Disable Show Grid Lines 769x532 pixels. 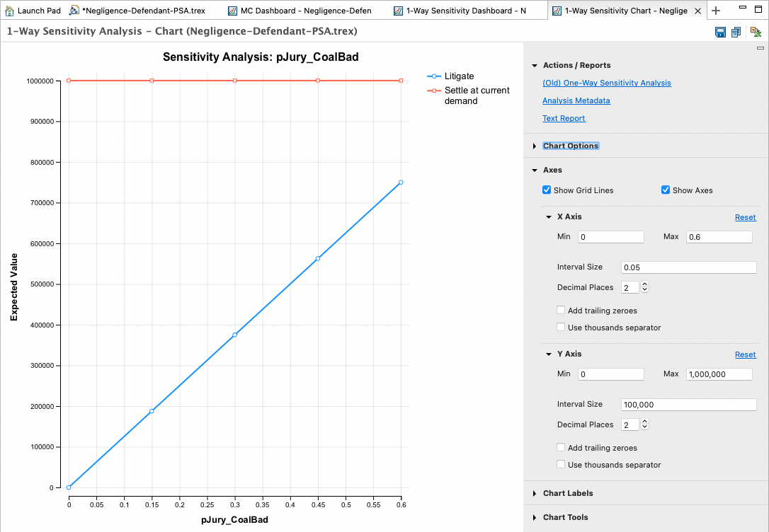pyautogui.click(x=547, y=190)
